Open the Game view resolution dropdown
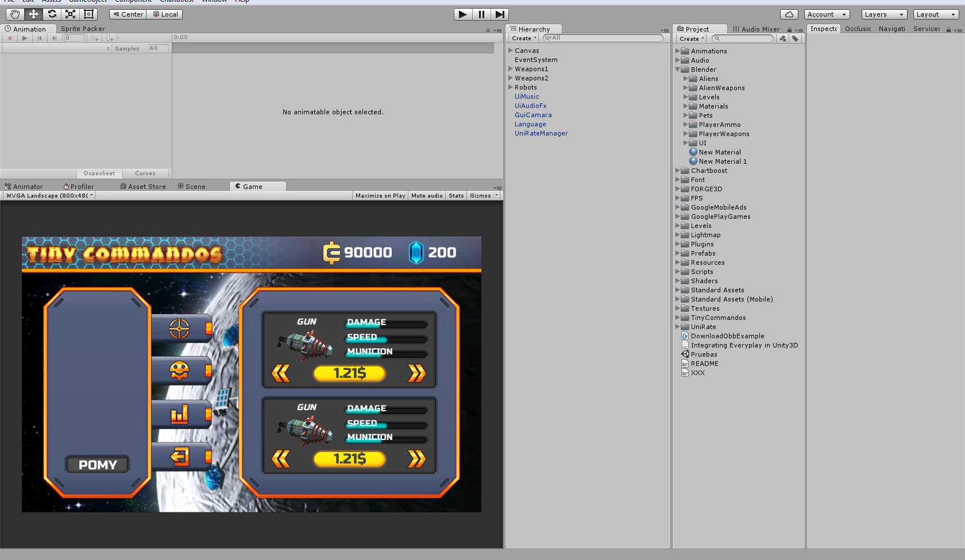Screen dimensions: 965x560 coord(49,196)
